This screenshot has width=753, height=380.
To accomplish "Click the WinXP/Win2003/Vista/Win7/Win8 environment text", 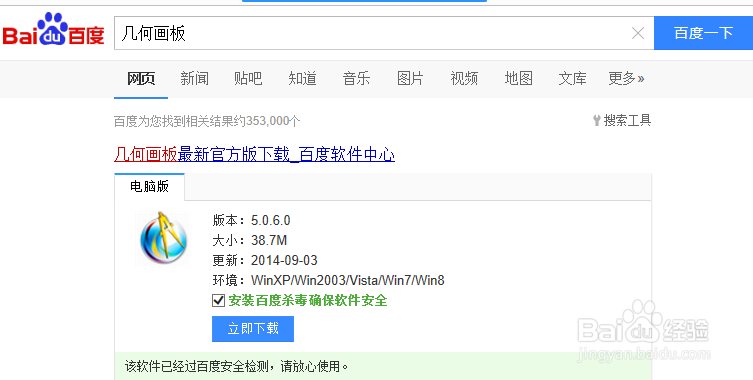I will [348, 280].
